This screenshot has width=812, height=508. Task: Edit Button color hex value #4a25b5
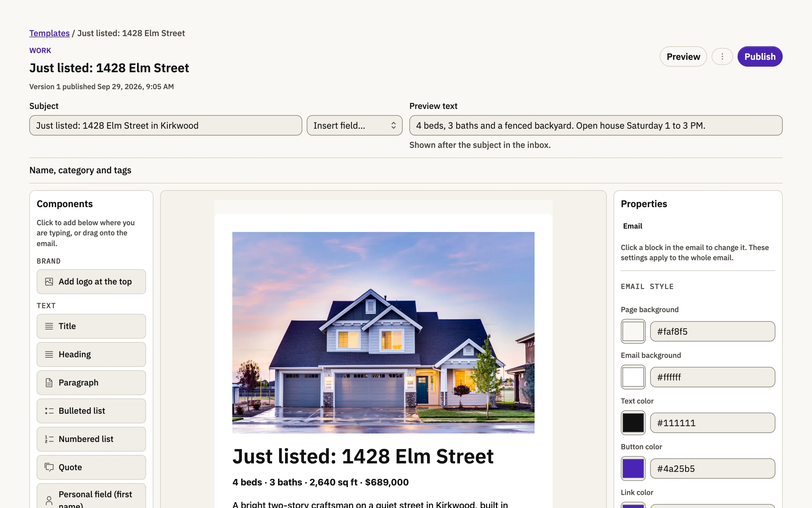click(712, 468)
